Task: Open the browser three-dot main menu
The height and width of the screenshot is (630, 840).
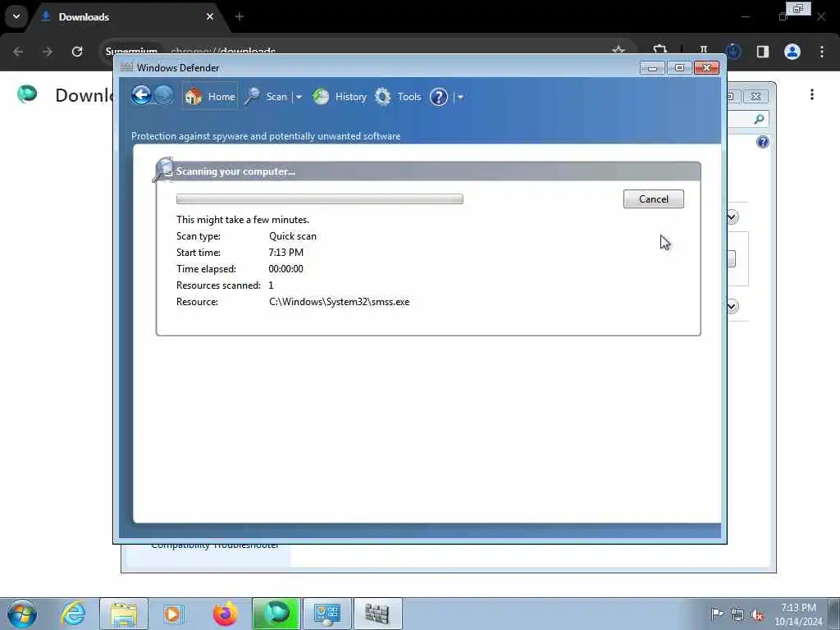Action: pos(822,52)
